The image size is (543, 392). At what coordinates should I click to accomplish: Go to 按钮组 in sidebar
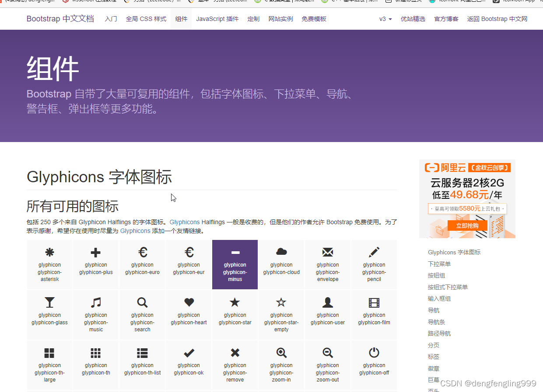click(436, 275)
